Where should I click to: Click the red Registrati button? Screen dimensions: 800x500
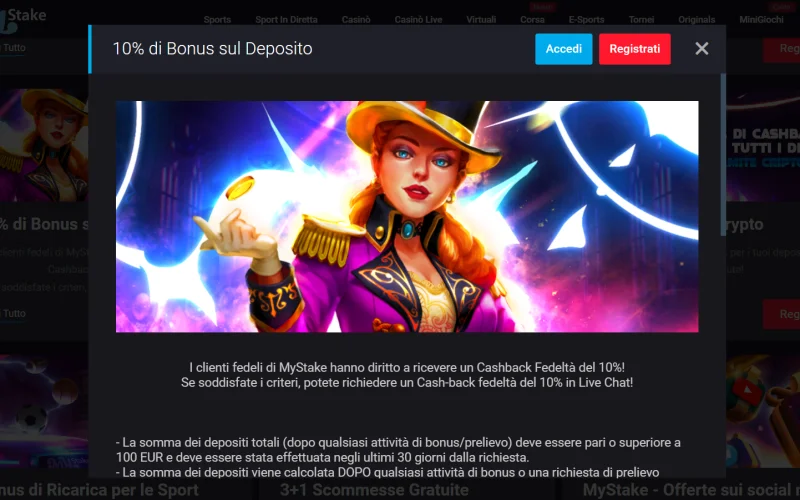[634, 49]
